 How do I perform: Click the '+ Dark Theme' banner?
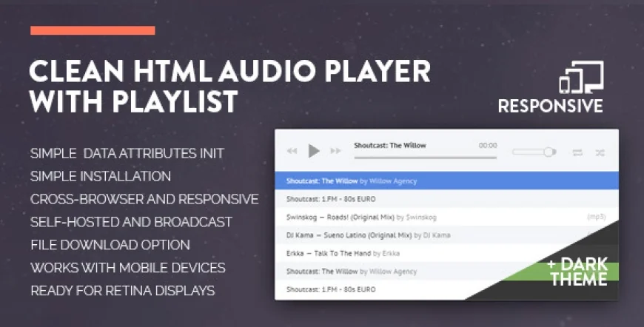[x=578, y=272]
